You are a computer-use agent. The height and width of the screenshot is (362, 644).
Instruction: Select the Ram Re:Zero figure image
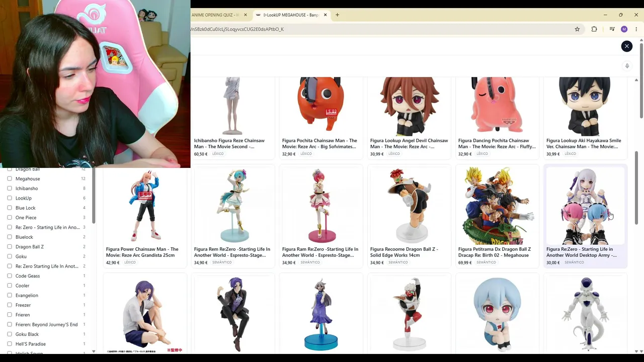point(321,206)
